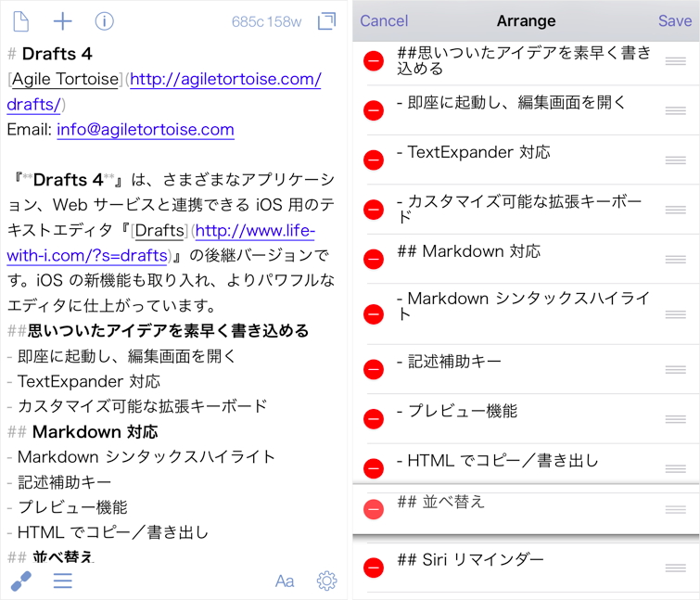Tap reorder handle of ## Siri リマインダー
This screenshot has height=600, width=700.
676,568
